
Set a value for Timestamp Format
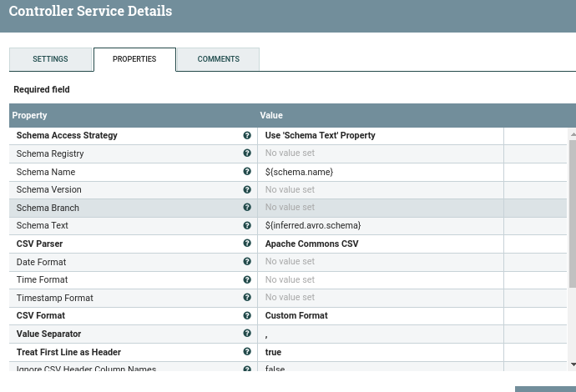tap(380, 298)
